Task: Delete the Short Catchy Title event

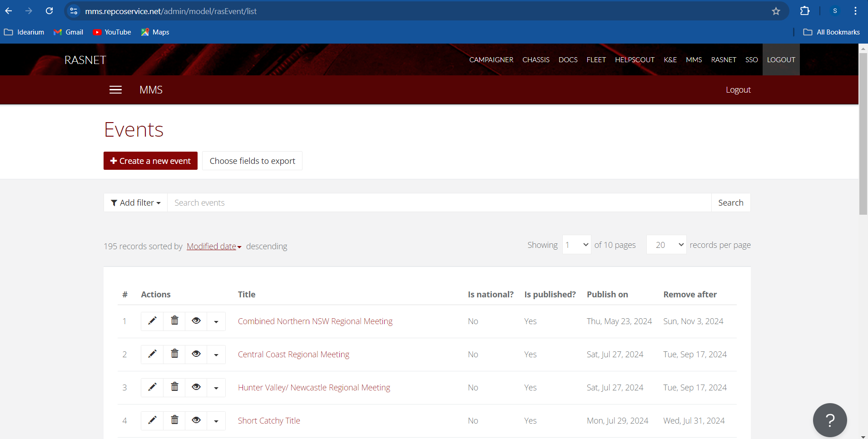Action: tap(174, 420)
